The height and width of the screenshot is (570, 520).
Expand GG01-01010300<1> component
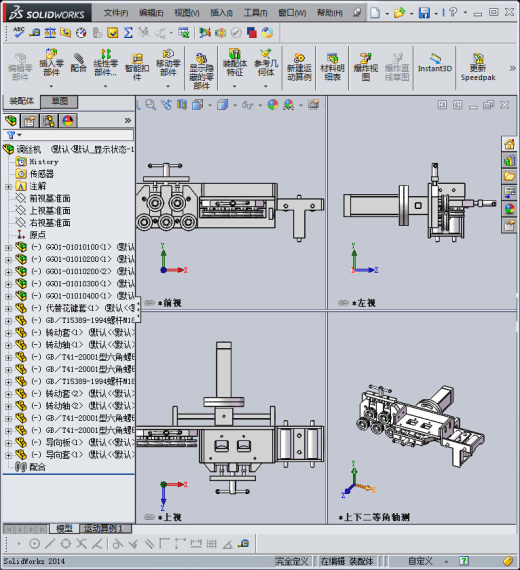(x=8, y=284)
